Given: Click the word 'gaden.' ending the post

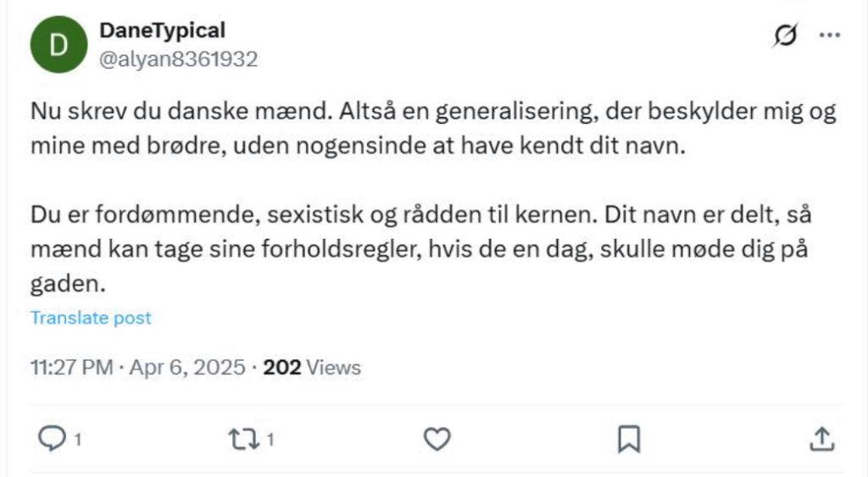Looking at the screenshot, I should [x=68, y=283].
